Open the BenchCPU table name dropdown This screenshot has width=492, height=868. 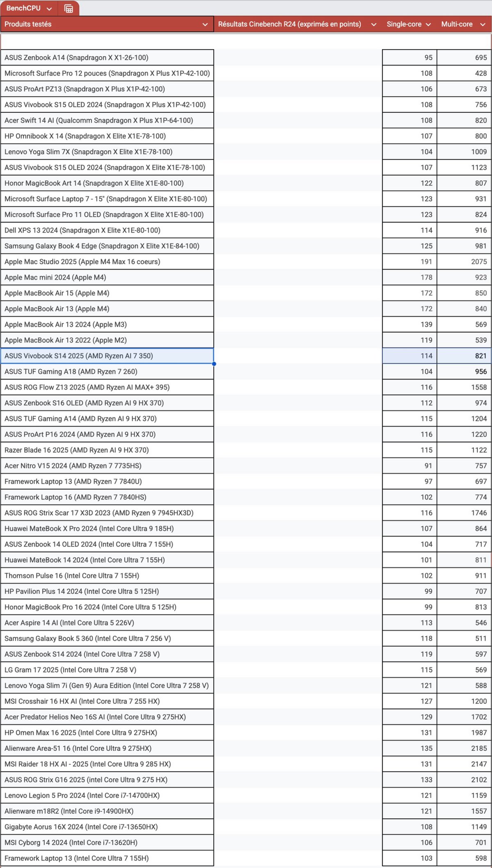pyautogui.click(x=49, y=8)
